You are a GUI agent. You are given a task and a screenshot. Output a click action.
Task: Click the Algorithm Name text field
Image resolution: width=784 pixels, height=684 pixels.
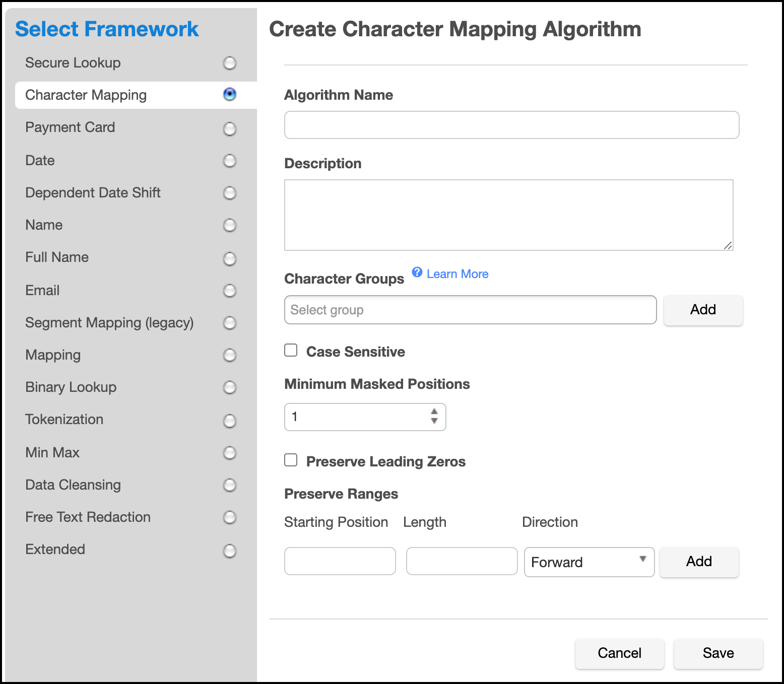tap(511, 125)
